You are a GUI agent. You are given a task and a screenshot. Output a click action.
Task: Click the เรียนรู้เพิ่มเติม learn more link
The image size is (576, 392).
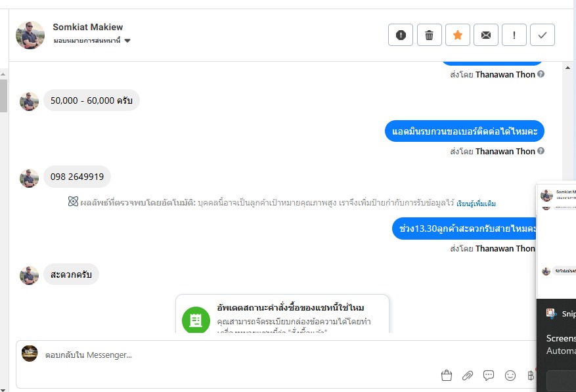476,204
